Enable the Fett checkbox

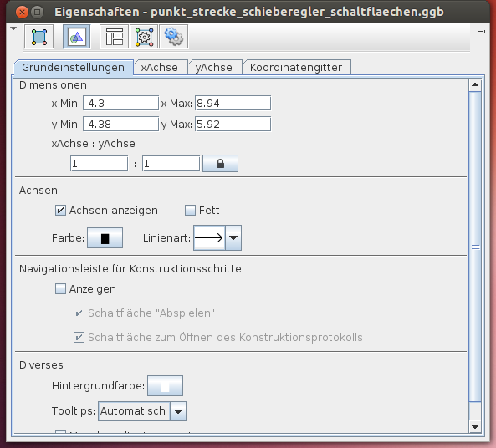point(190,211)
